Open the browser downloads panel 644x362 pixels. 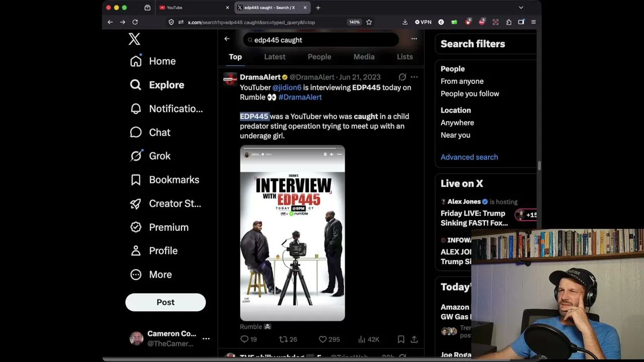tap(405, 22)
